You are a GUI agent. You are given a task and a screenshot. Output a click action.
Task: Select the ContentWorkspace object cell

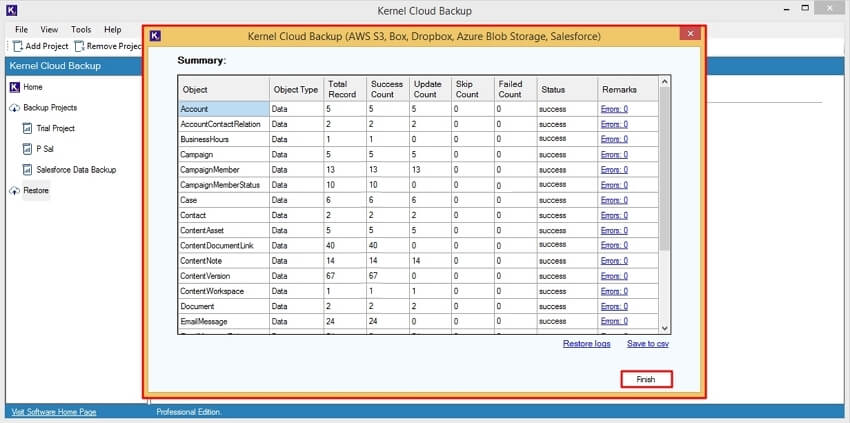tap(224, 291)
